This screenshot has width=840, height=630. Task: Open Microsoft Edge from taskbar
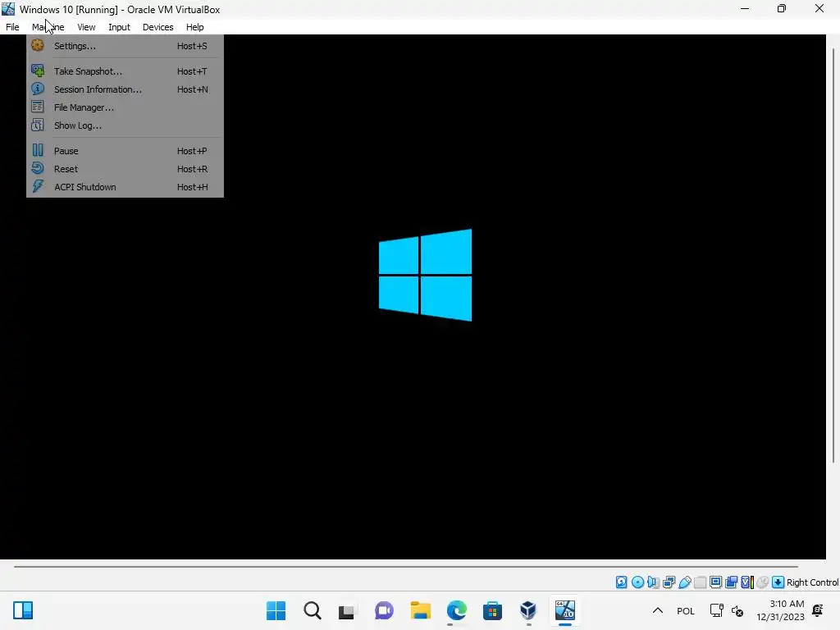pyautogui.click(x=456, y=610)
